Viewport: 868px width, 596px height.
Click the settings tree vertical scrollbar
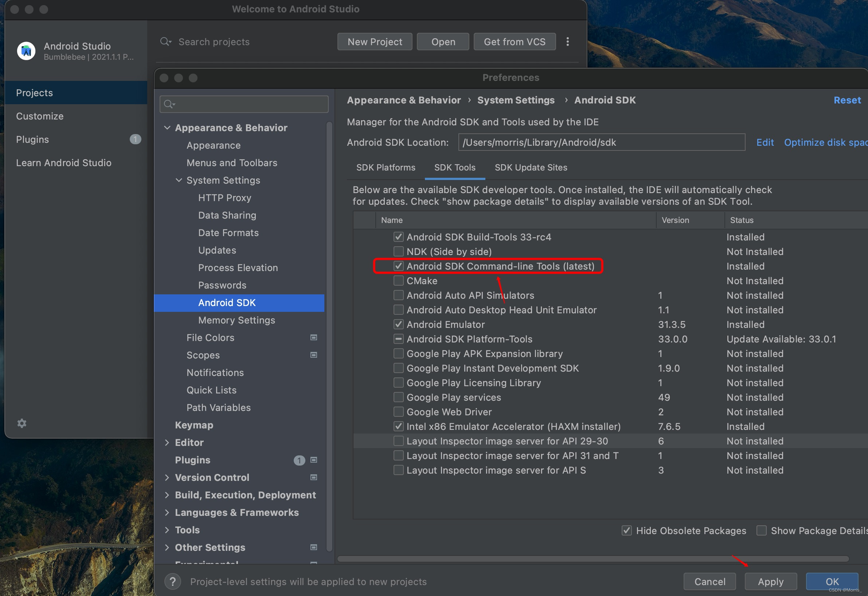point(329,337)
